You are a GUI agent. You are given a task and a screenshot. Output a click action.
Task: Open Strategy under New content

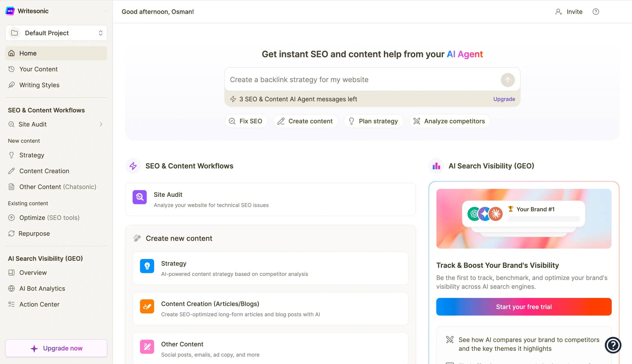[x=56, y=155]
